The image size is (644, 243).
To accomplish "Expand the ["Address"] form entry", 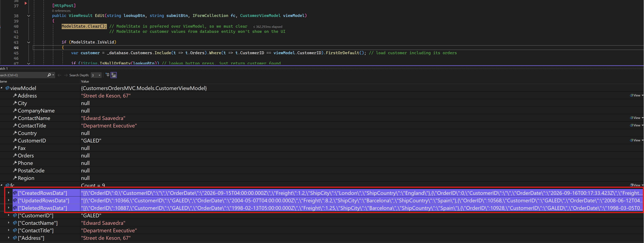I will tap(9, 238).
